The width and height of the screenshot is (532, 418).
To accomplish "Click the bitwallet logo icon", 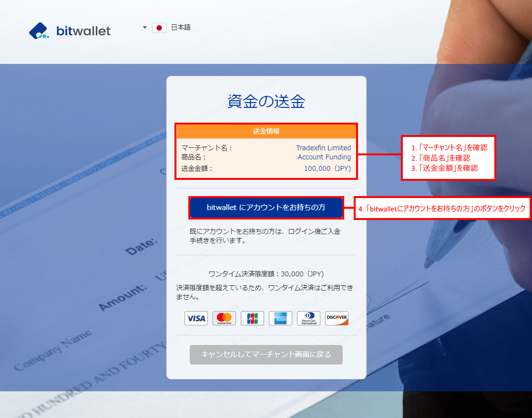I will [39, 31].
